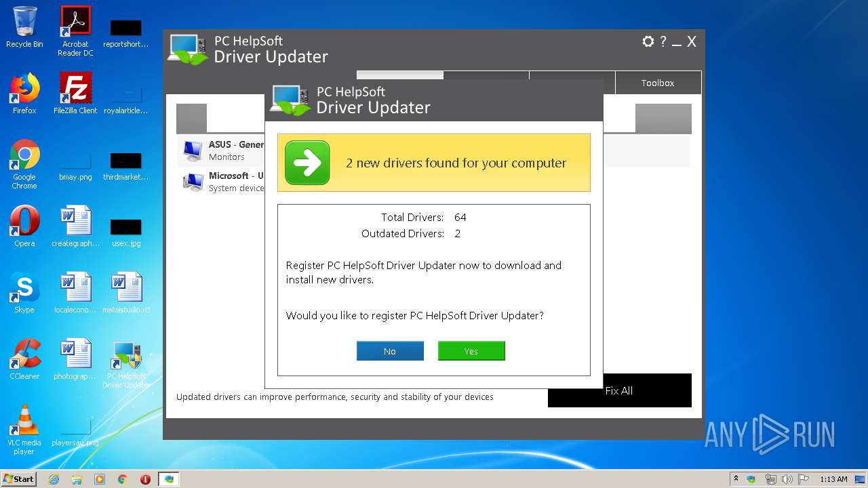The height and width of the screenshot is (488, 868).
Task: Open Internet Explorer from the taskbar
Action: (54, 479)
